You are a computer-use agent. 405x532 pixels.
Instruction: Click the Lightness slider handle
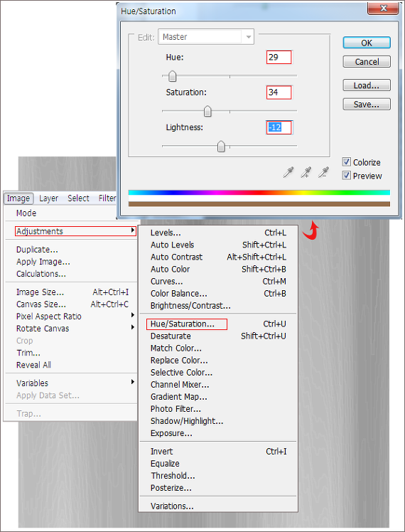tap(221, 147)
